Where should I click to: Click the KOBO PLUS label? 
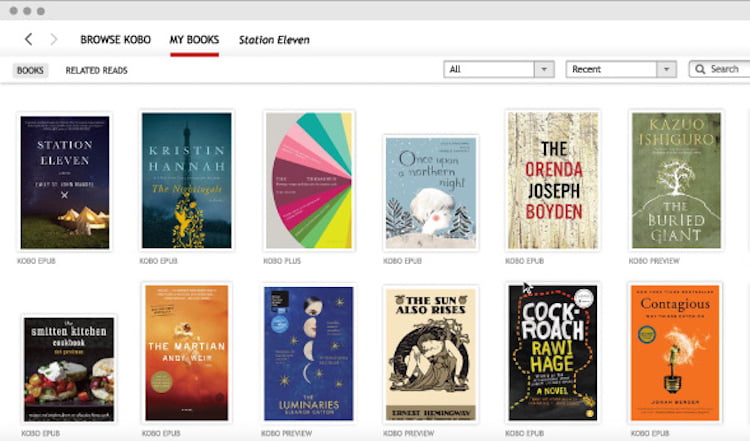point(282,261)
